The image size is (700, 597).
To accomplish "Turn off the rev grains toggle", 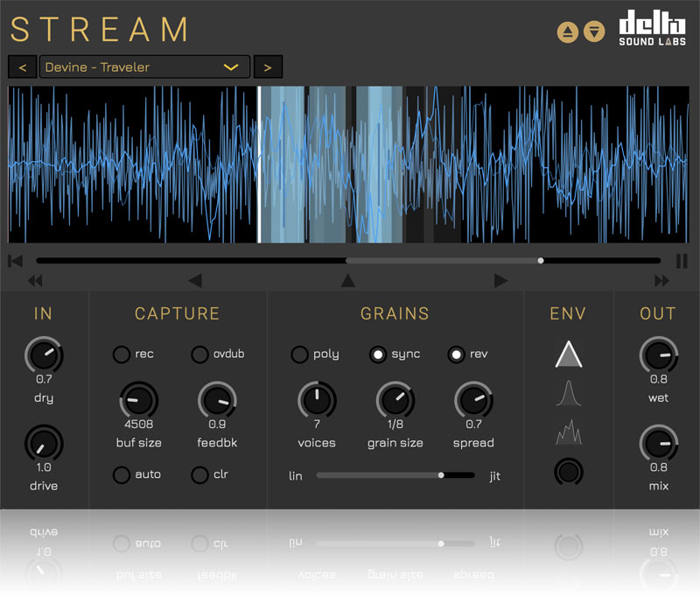I will [x=456, y=355].
